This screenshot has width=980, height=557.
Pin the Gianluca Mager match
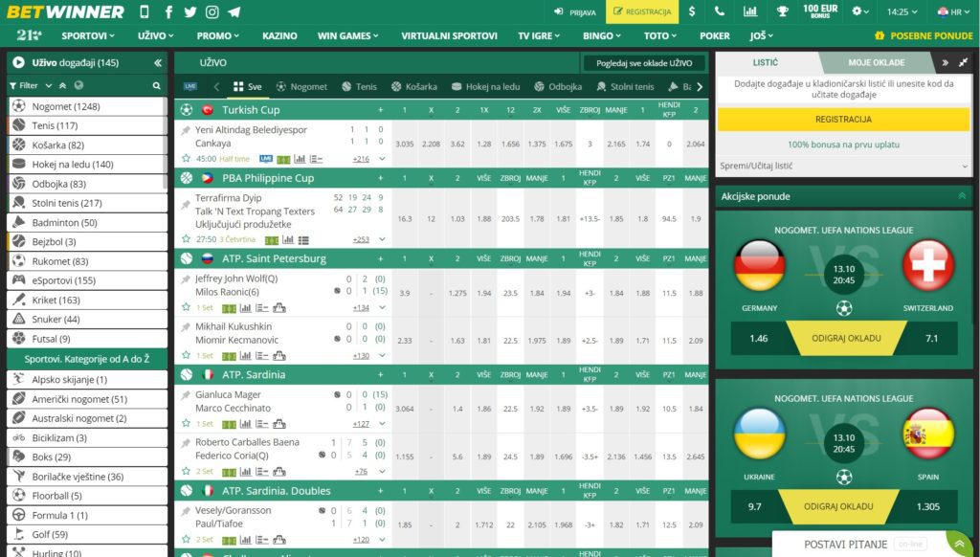click(186, 394)
